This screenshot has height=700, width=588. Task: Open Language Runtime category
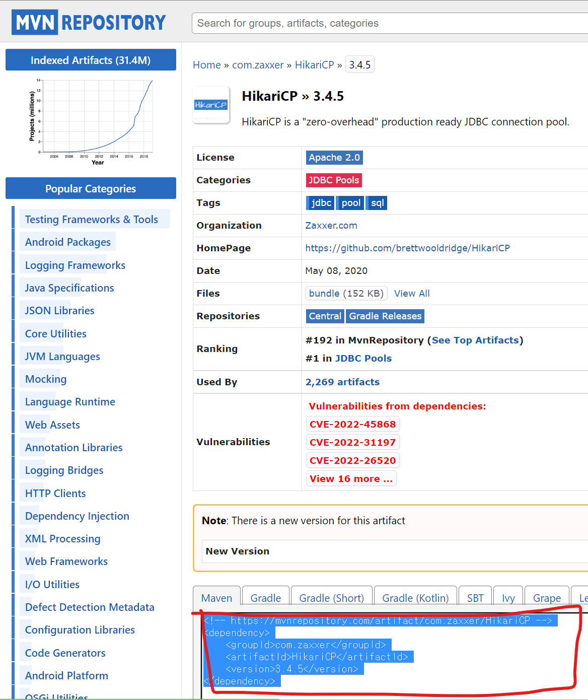(x=70, y=402)
